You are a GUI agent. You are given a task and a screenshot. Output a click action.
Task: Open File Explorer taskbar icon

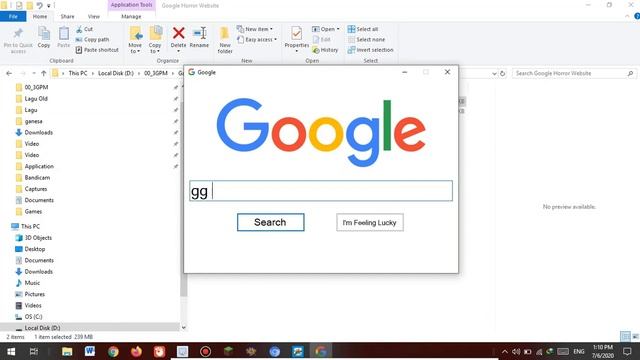(x=67, y=351)
